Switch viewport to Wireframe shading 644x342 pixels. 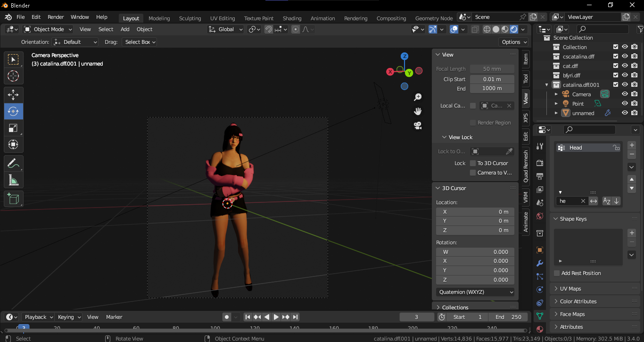tap(487, 29)
